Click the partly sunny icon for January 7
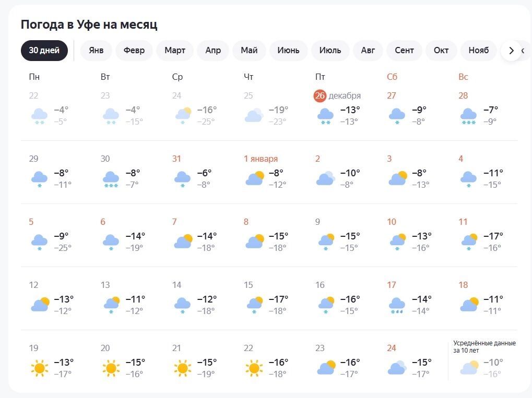The height and width of the screenshot is (398, 532). pyautogui.click(x=183, y=242)
